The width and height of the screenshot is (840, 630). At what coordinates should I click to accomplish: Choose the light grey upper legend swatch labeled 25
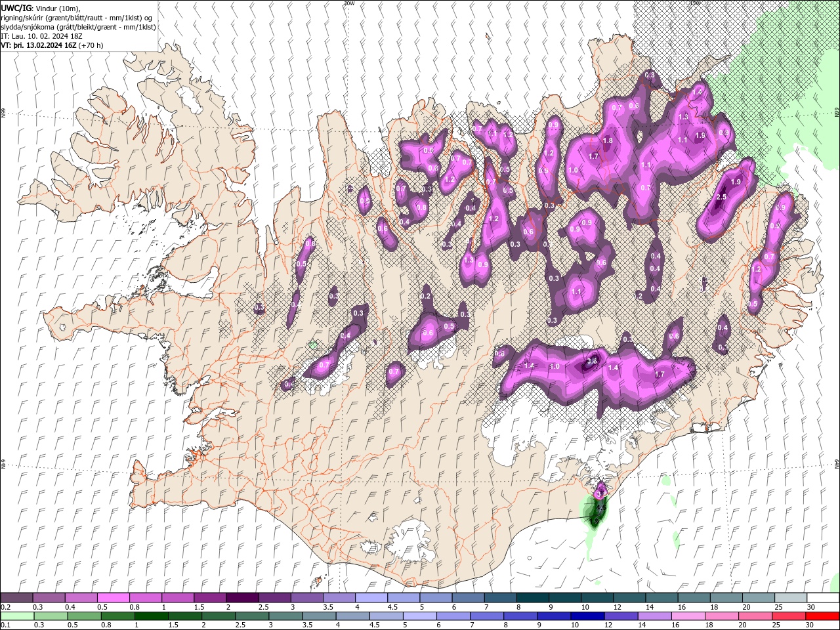point(791,598)
